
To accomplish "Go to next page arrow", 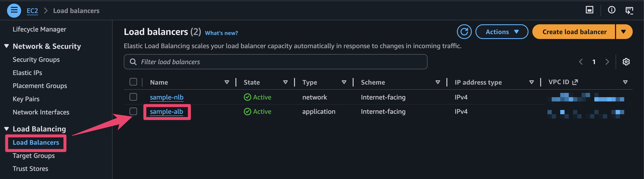I will coord(607,62).
